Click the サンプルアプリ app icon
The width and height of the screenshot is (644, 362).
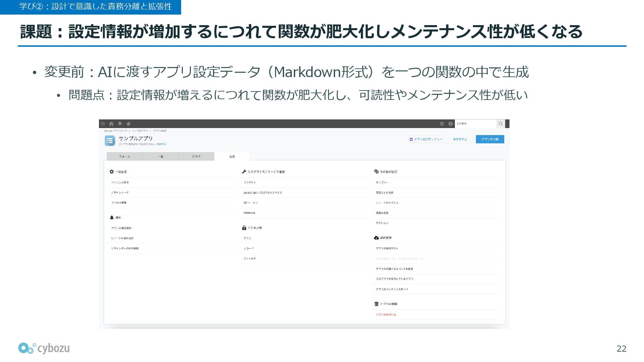[x=110, y=141]
